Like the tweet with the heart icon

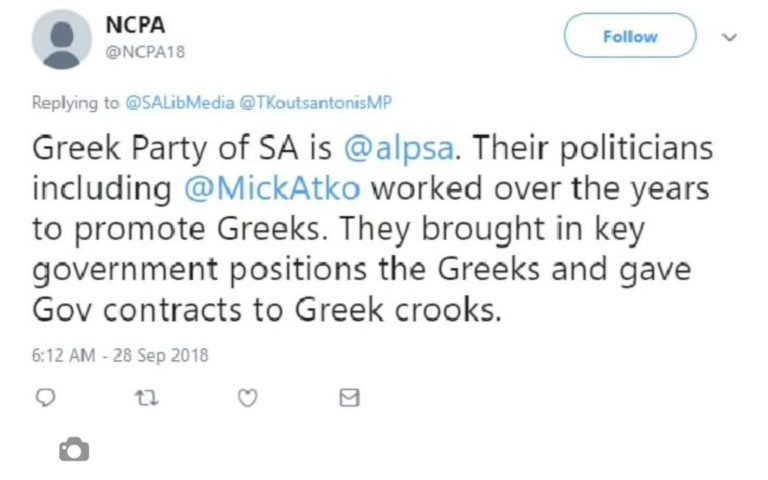(247, 398)
